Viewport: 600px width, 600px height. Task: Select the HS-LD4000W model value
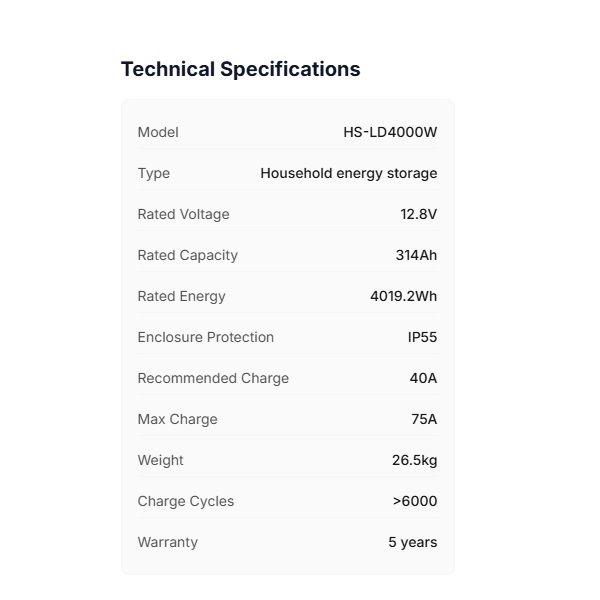[390, 132]
